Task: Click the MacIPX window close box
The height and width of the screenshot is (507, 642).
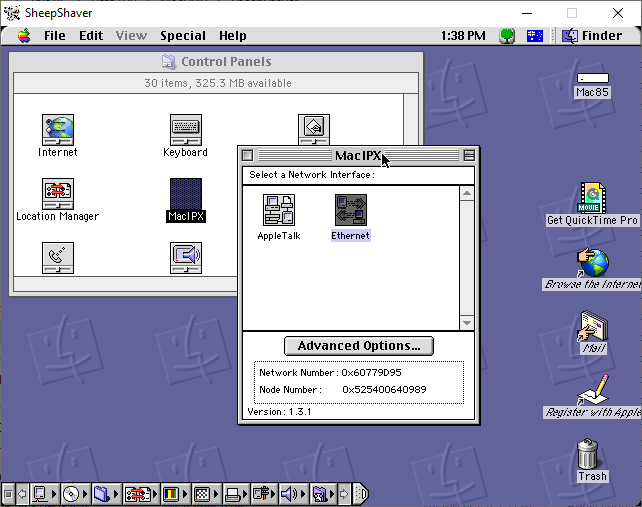Action: (247, 156)
